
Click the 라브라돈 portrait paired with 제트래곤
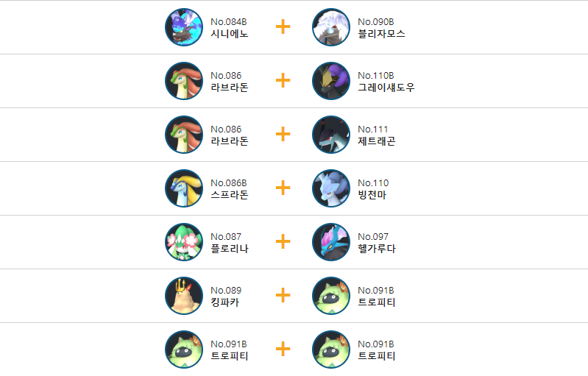(x=184, y=134)
